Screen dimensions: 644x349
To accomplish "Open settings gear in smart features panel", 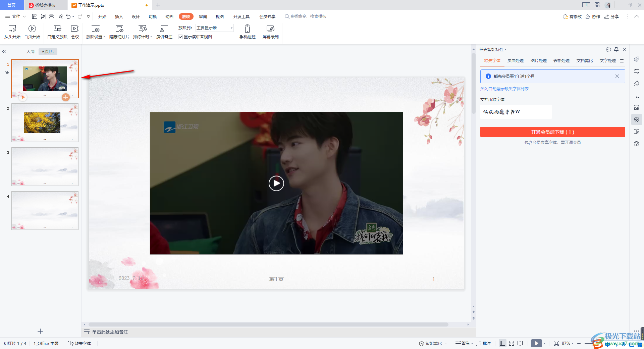I will click(x=608, y=49).
